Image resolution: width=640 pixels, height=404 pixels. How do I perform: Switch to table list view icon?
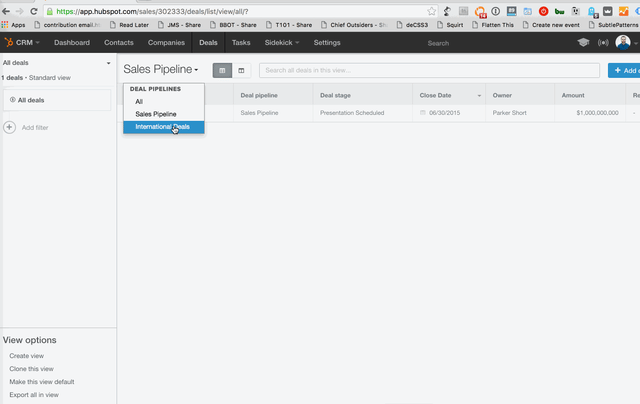222,70
